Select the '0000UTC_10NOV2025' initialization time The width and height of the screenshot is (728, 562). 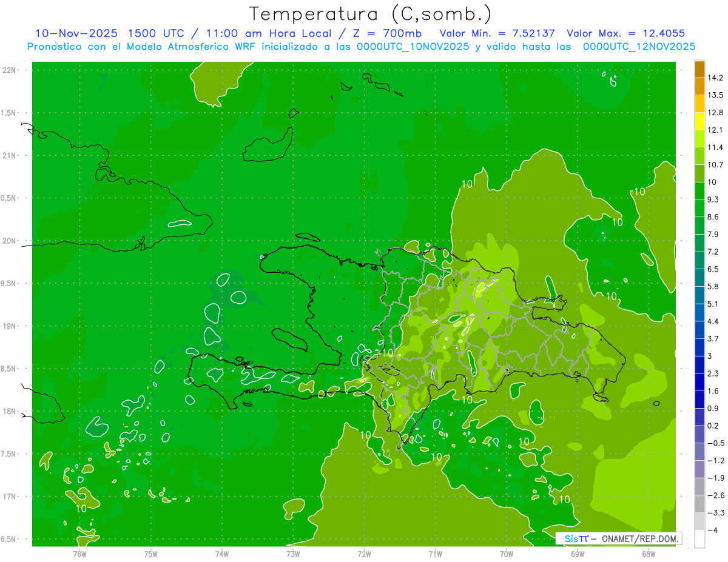pyautogui.click(x=412, y=47)
